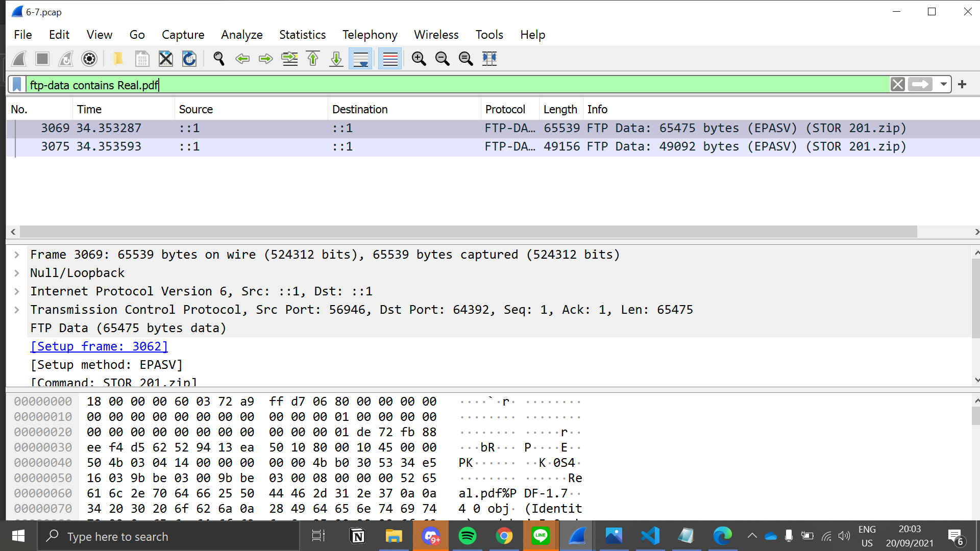Click the Wireshark restart capture icon

tap(65, 59)
